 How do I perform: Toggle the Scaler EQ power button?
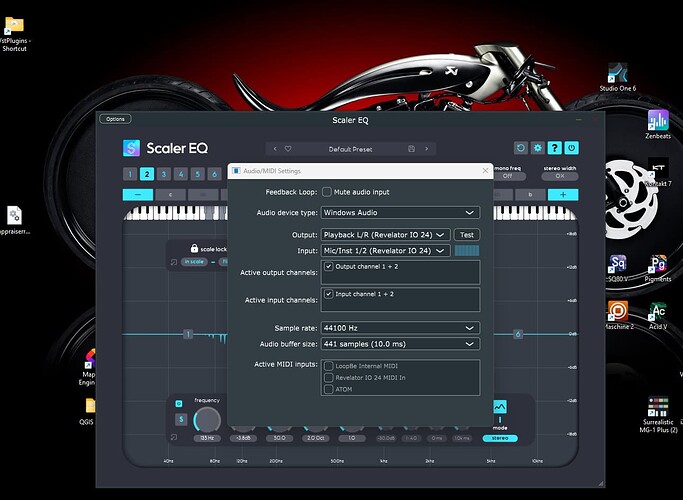tap(571, 148)
